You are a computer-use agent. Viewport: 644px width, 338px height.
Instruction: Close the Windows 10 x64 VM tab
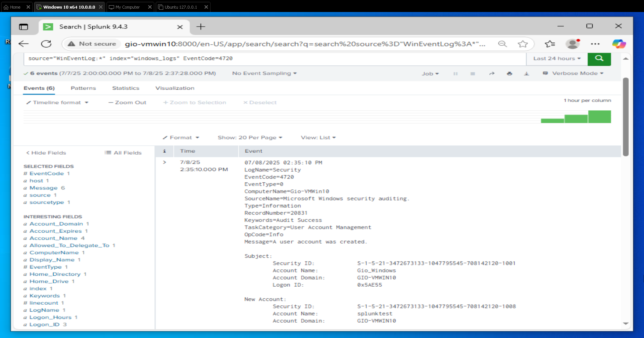(x=101, y=7)
